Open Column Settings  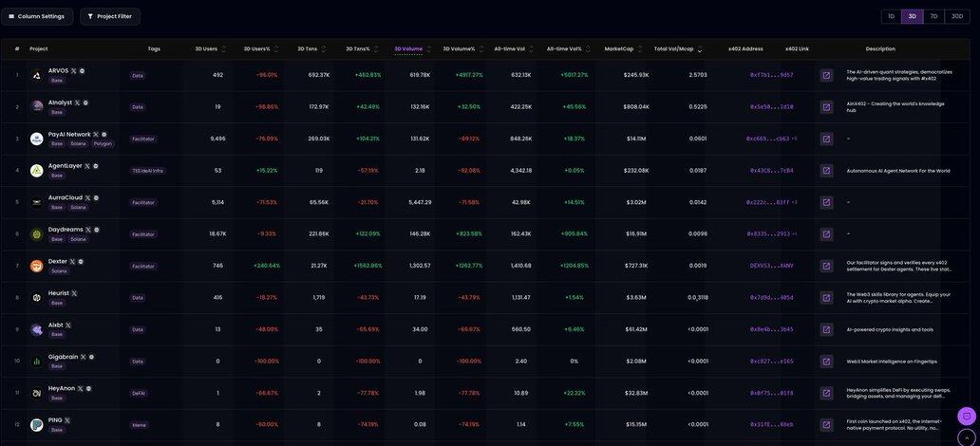click(x=37, y=16)
